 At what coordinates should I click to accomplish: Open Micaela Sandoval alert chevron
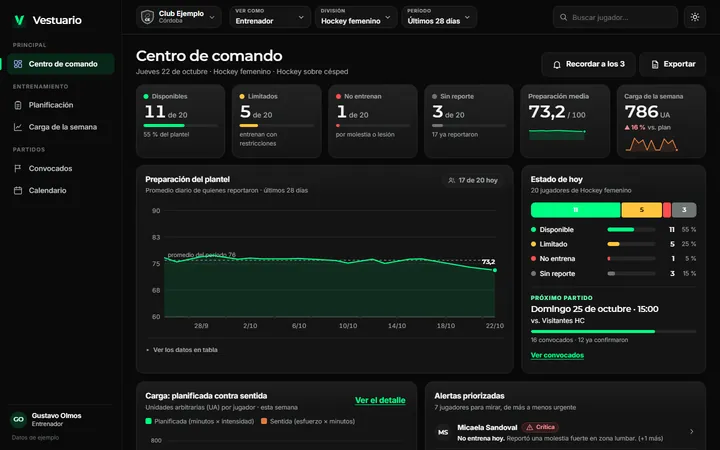(692, 431)
